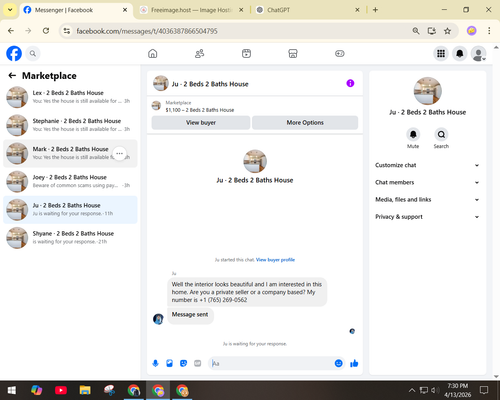
Task: Click the View buyer button
Action: tap(201, 123)
